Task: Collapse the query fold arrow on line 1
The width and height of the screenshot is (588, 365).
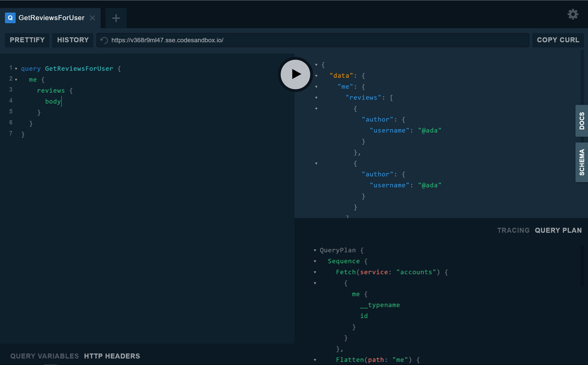Action: point(16,69)
